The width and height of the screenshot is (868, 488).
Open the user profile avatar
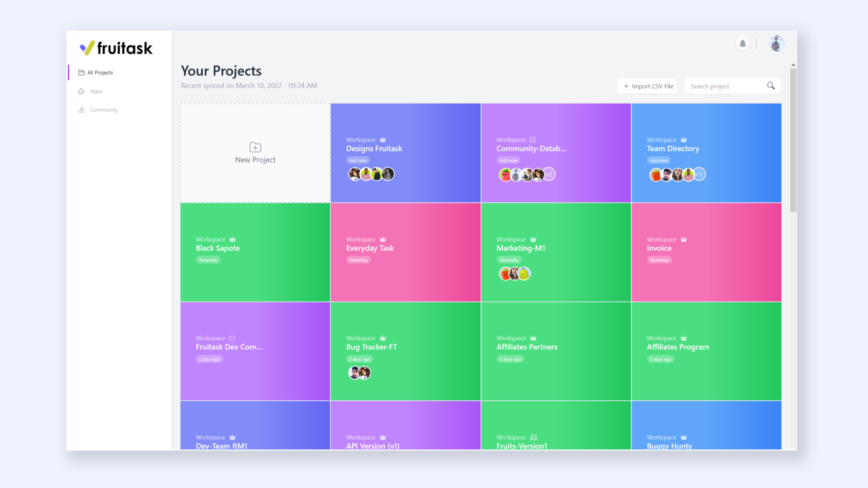click(776, 43)
